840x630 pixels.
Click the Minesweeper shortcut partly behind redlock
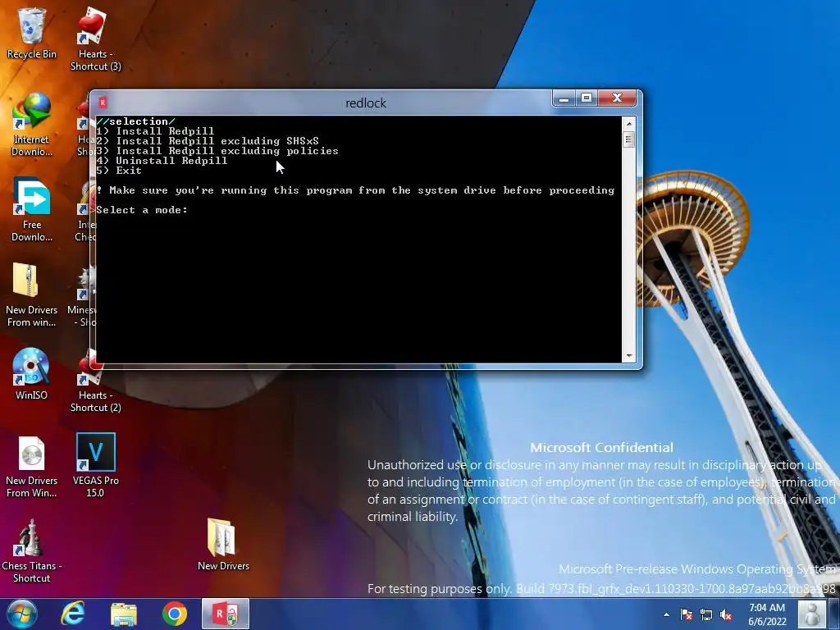tap(81, 297)
